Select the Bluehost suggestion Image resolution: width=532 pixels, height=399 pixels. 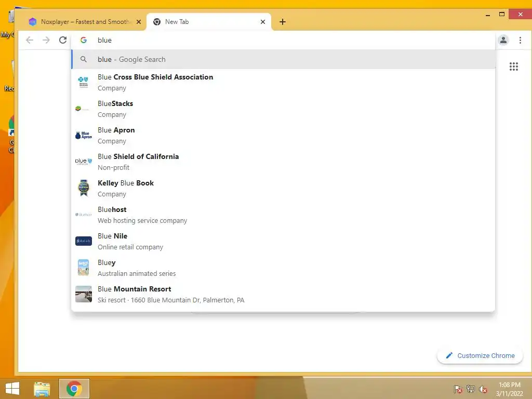[x=283, y=215]
